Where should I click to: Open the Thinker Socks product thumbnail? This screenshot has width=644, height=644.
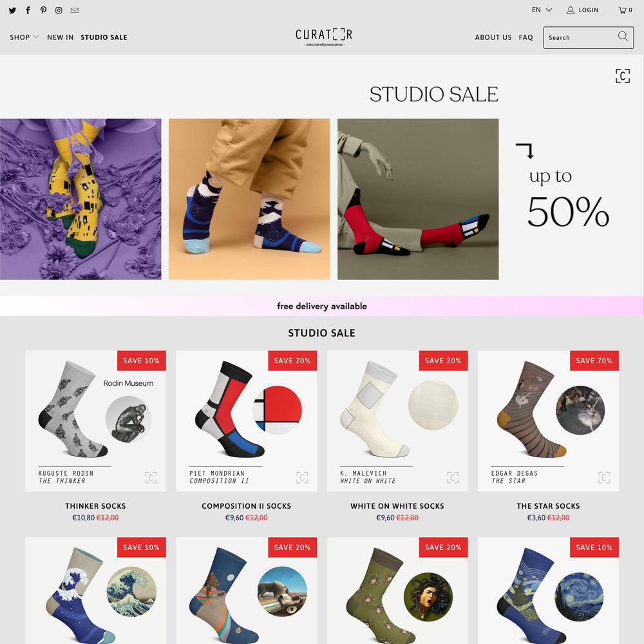[x=95, y=421]
